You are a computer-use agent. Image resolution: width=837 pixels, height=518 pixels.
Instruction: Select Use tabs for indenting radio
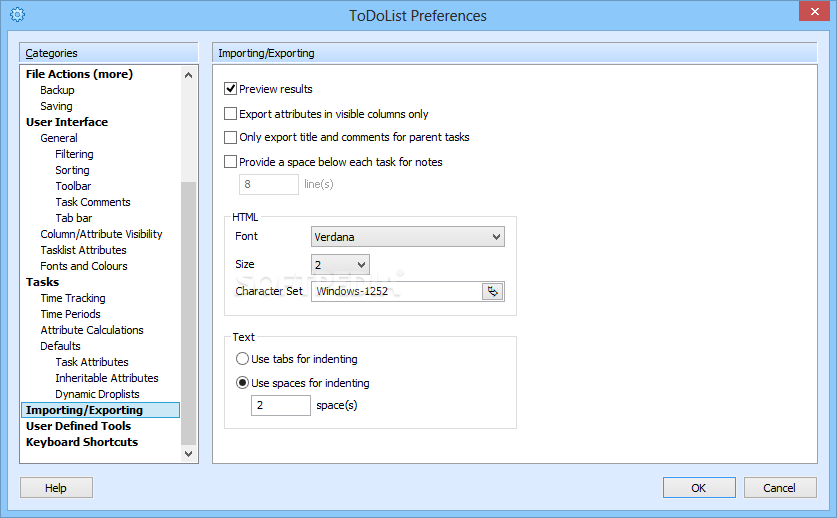pyautogui.click(x=242, y=359)
